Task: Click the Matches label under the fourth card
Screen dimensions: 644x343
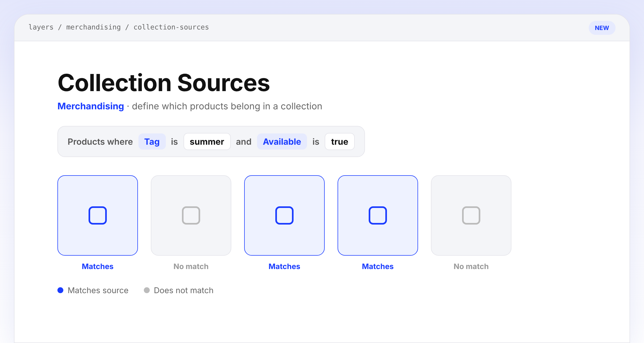Action: 378,266
